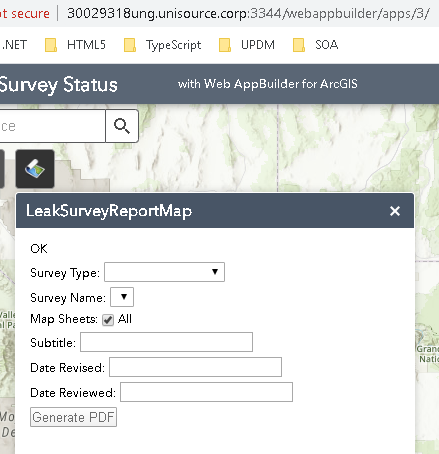Open the Survey Name dropdown
The width and height of the screenshot is (439, 454).
click(122, 297)
